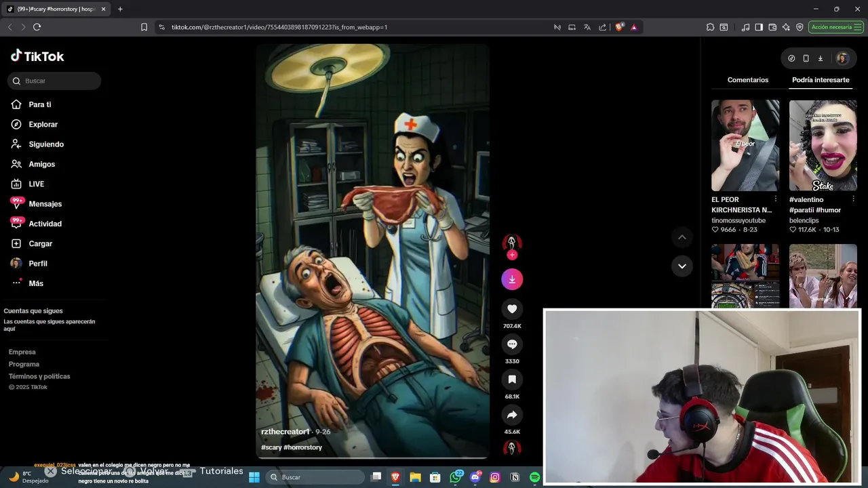Open Spotify from the taskbar

tap(534, 477)
